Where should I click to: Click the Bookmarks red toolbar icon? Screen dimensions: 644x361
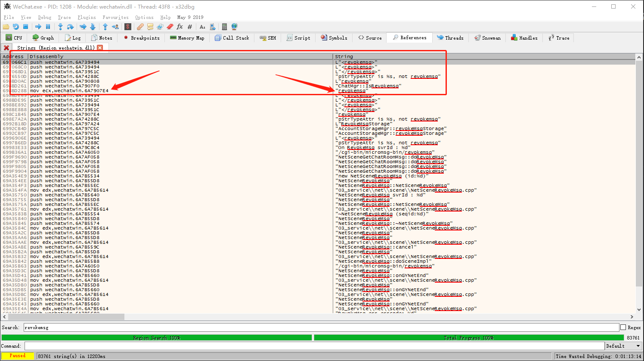point(170,27)
